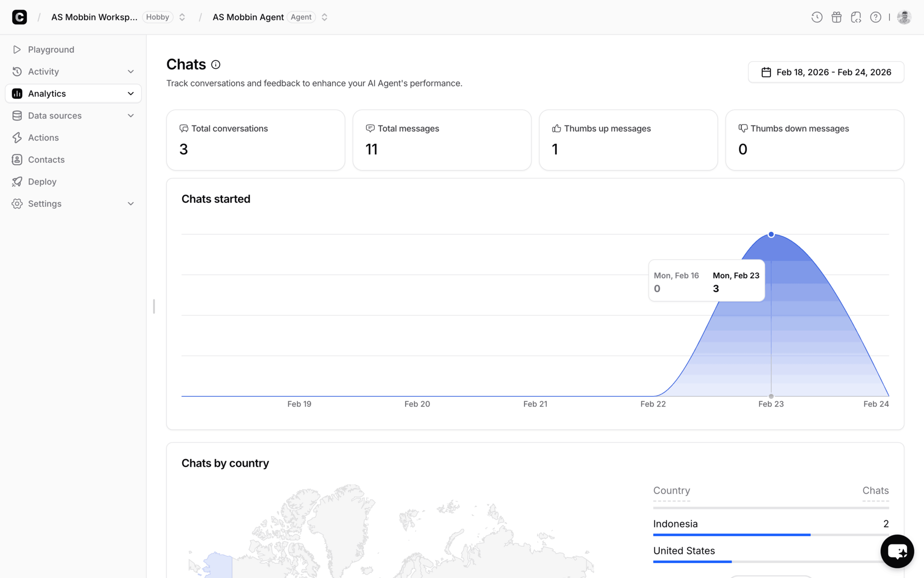Open the Feb 18 - Feb 24 date range picker

(826, 72)
